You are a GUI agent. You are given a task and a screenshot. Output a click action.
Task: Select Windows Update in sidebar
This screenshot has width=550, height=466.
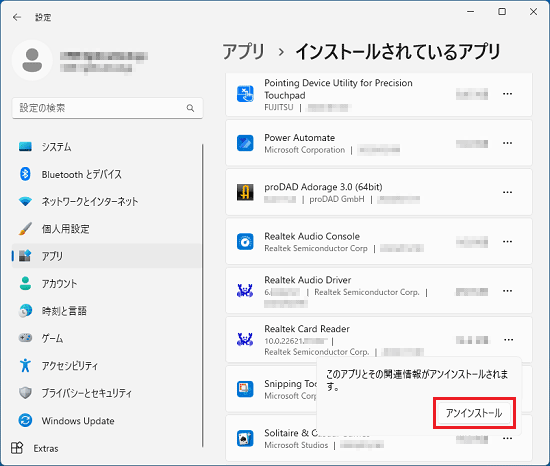tap(107, 420)
